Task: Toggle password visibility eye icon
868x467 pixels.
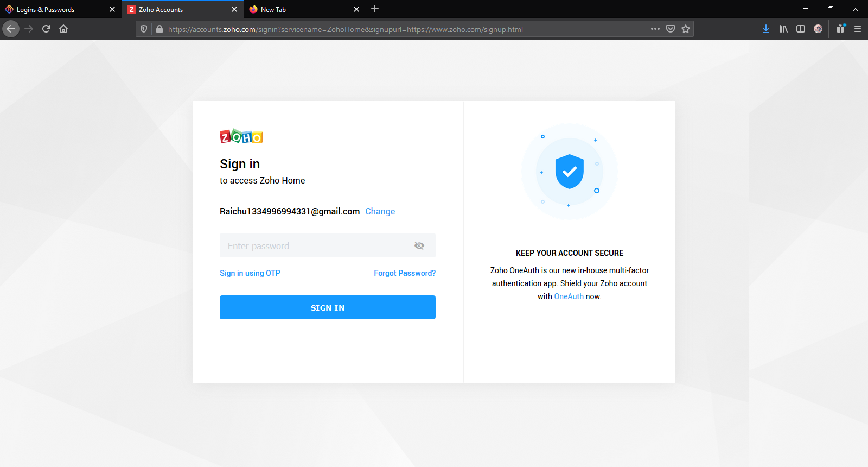Action: tap(419, 246)
